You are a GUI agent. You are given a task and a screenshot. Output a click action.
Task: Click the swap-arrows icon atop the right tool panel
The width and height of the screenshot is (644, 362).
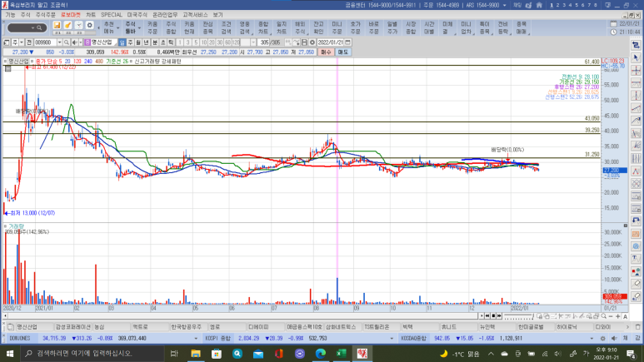coord(636,45)
